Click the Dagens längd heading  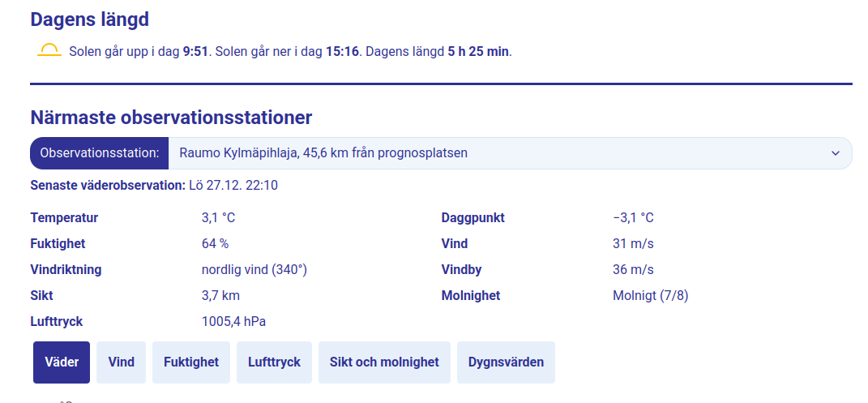(x=90, y=20)
